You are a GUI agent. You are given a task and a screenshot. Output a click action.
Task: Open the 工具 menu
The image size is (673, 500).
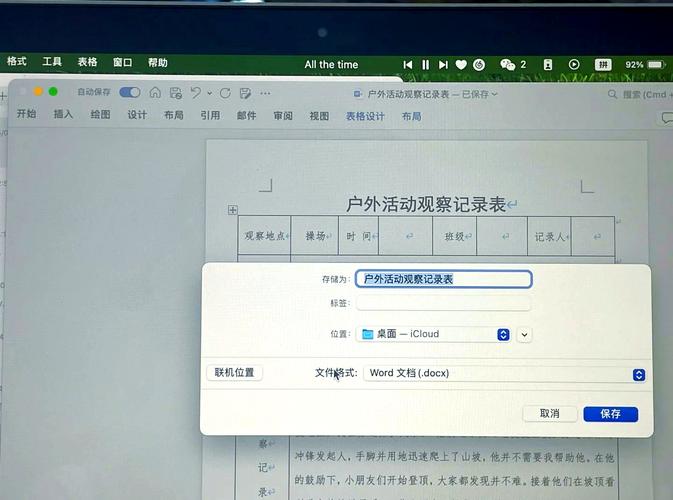tap(52, 62)
